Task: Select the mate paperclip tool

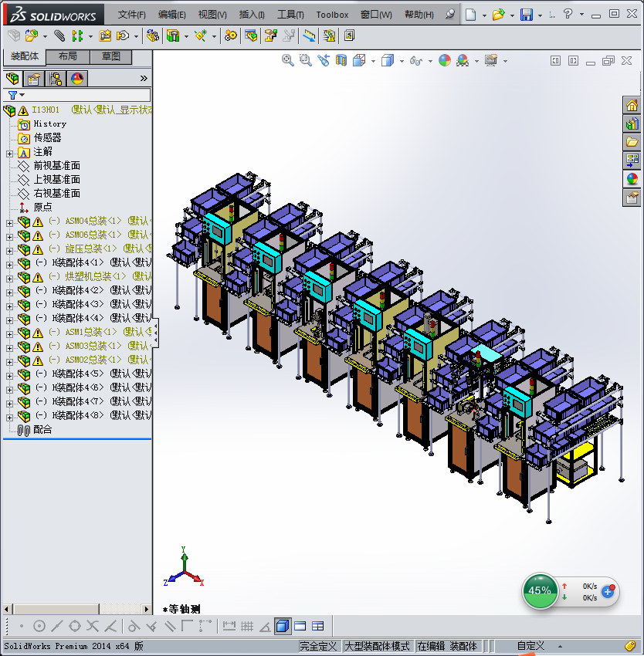Action: 59,36
